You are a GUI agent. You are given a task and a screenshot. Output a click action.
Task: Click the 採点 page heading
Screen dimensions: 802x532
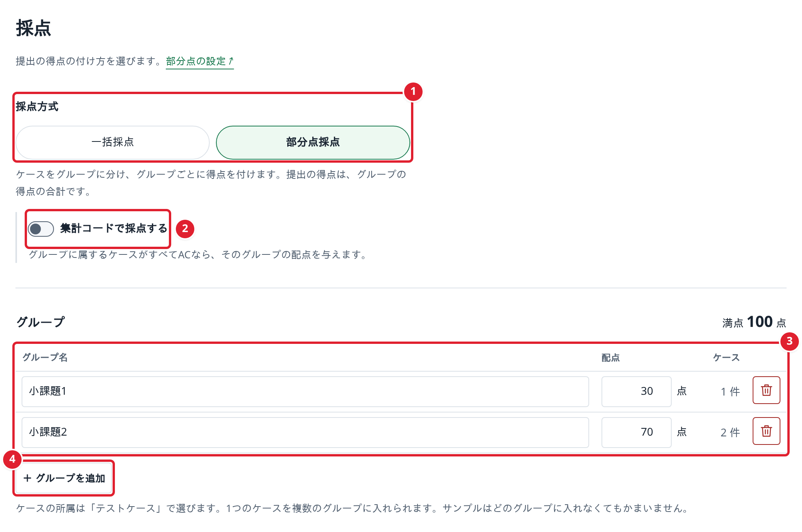(34, 28)
